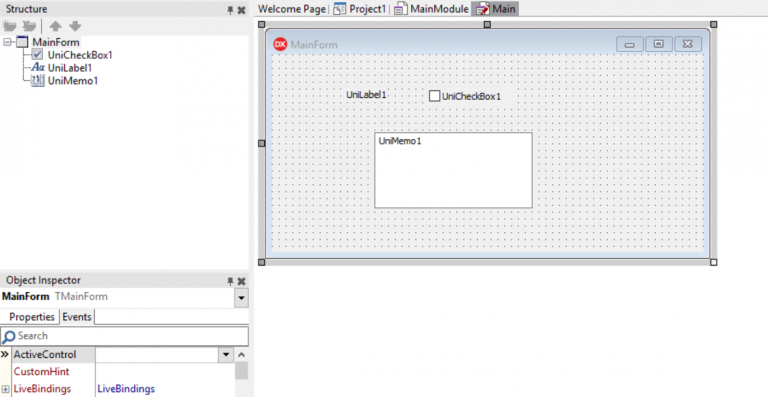The image size is (768, 397).
Task: Select UniMemo1 node in the Structure tree
Action: (72, 81)
